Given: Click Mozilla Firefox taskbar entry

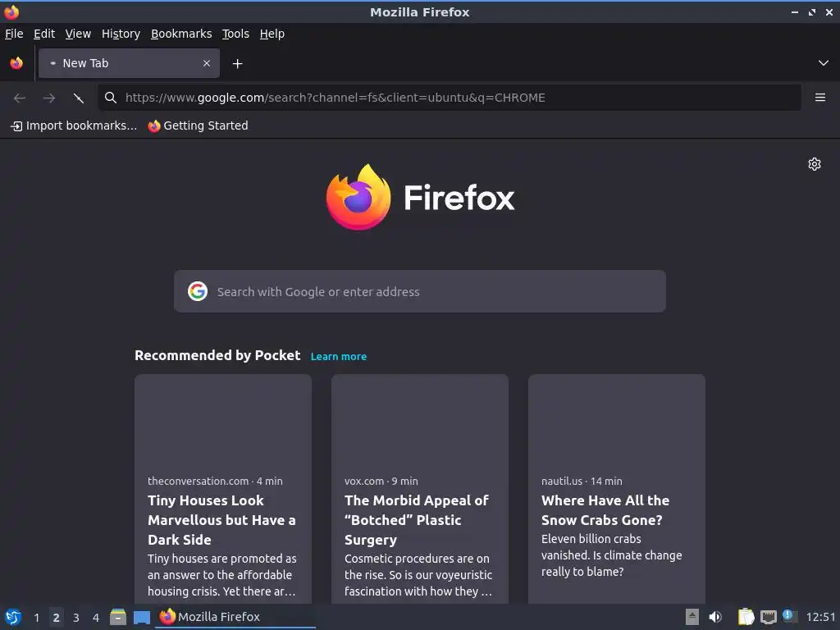Looking at the screenshot, I should pyautogui.click(x=235, y=617).
